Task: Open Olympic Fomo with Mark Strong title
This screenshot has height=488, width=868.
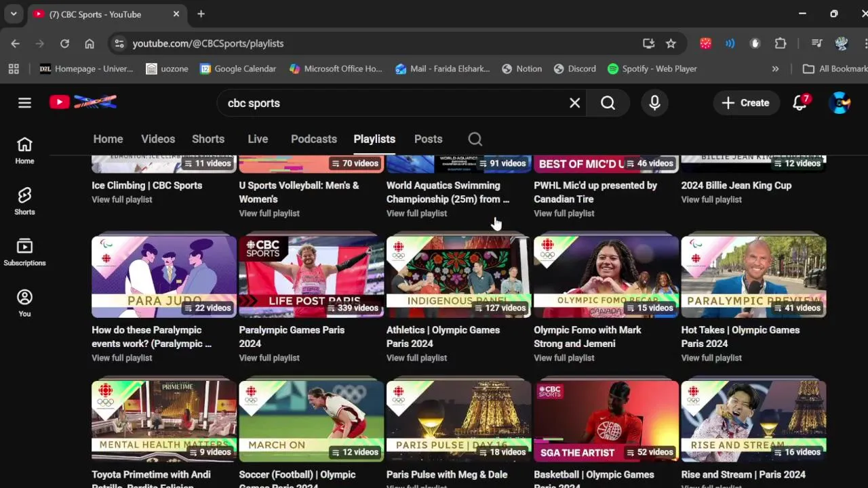Action: pos(588,337)
